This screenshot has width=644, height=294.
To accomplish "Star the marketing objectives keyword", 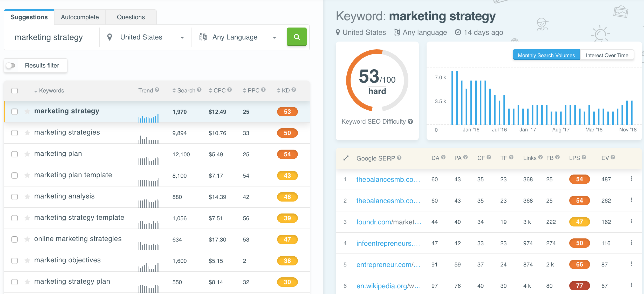I will pyautogui.click(x=27, y=261).
